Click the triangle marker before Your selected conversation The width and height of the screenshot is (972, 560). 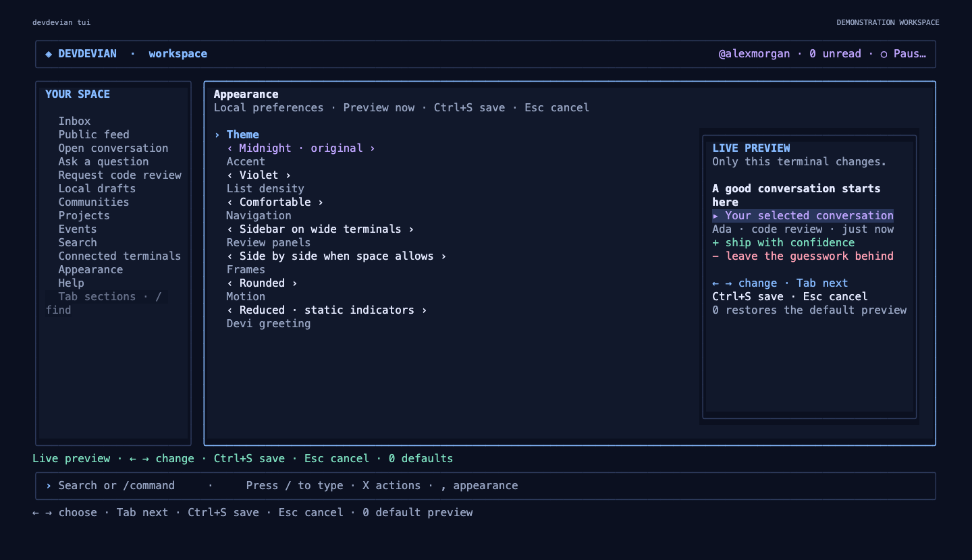[x=716, y=216]
